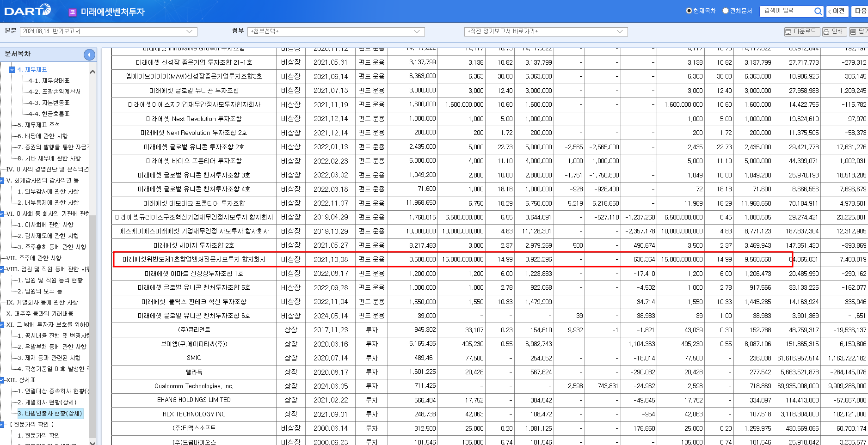Viewport: 868px width, 445px height.
Task: Click the 미래에셋 바이오 프론티어 투자조합 cell
Action: pos(194,161)
